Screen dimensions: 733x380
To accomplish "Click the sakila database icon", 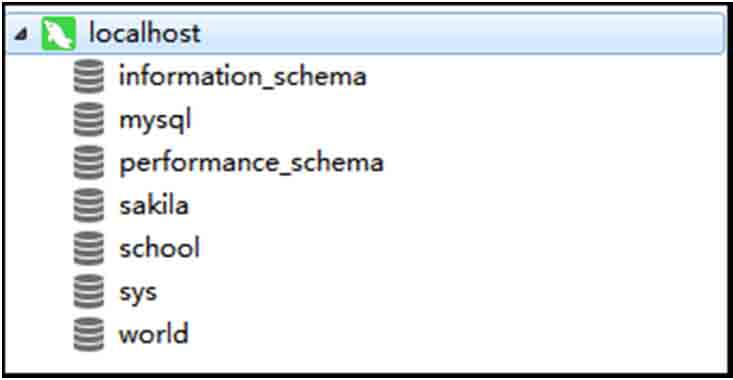I will 89,205.
